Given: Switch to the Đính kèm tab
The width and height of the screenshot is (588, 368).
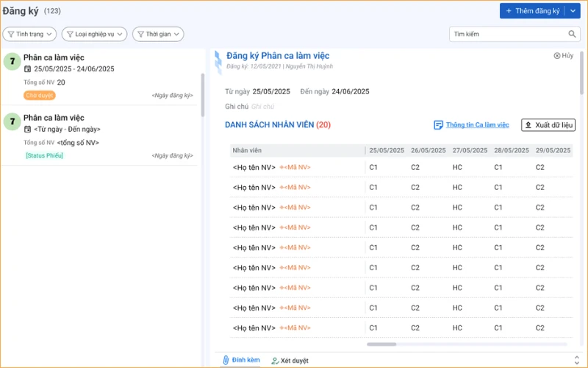Looking at the screenshot, I should point(241,360).
